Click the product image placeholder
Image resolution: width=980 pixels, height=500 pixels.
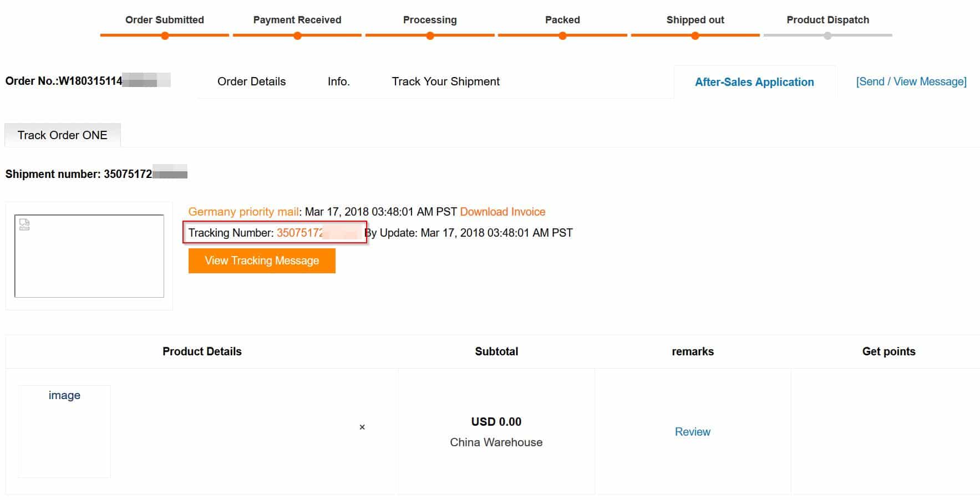point(64,431)
